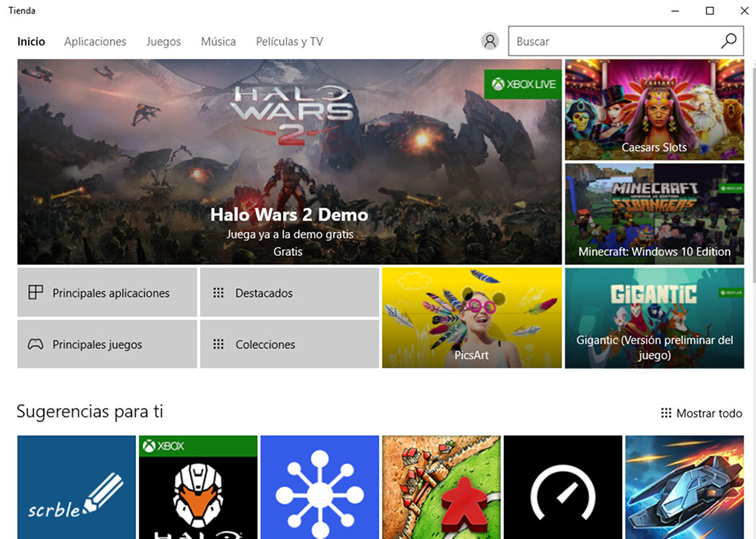Screen dimensions: 756x539
Task: Open the Gigantic preview game tile
Action: [x=654, y=318]
